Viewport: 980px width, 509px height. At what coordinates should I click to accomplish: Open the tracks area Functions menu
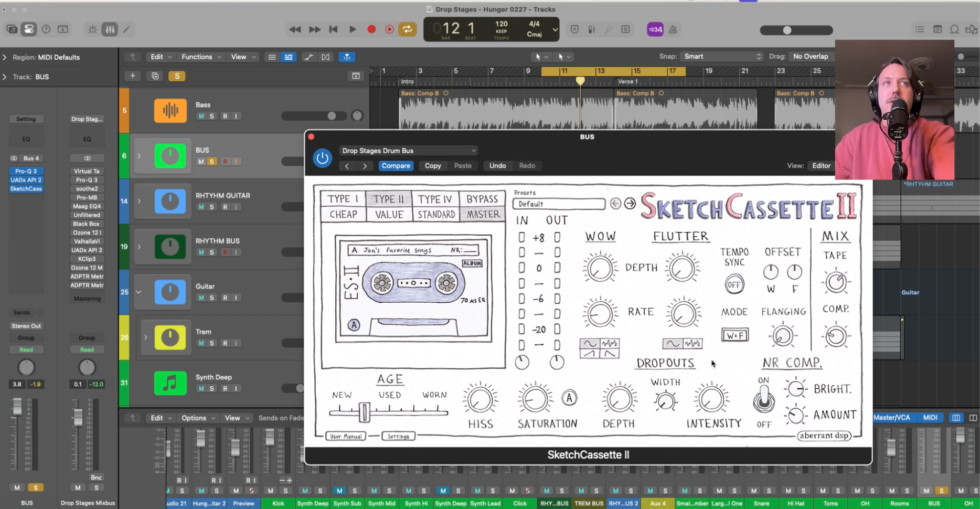201,57
